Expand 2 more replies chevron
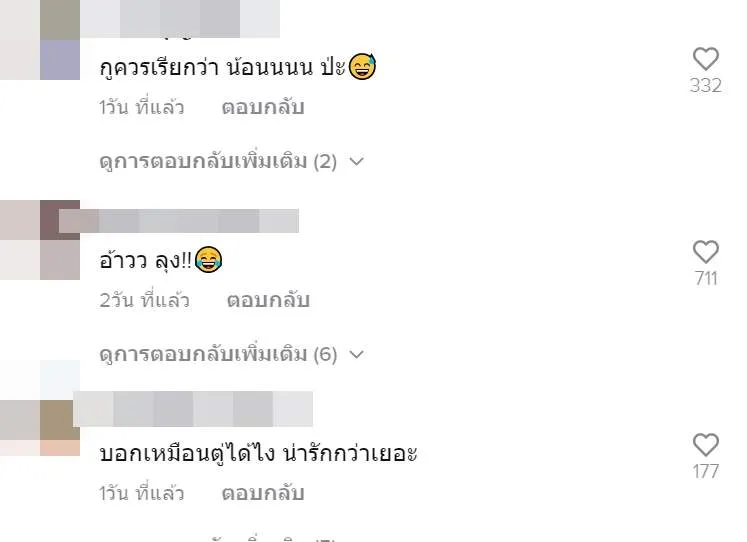 click(x=356, y=162)
